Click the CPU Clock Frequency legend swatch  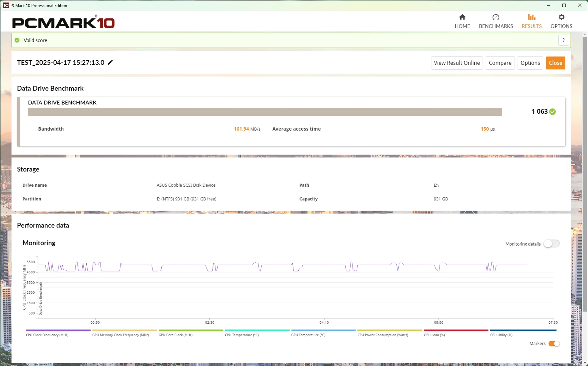click(58, 330)
